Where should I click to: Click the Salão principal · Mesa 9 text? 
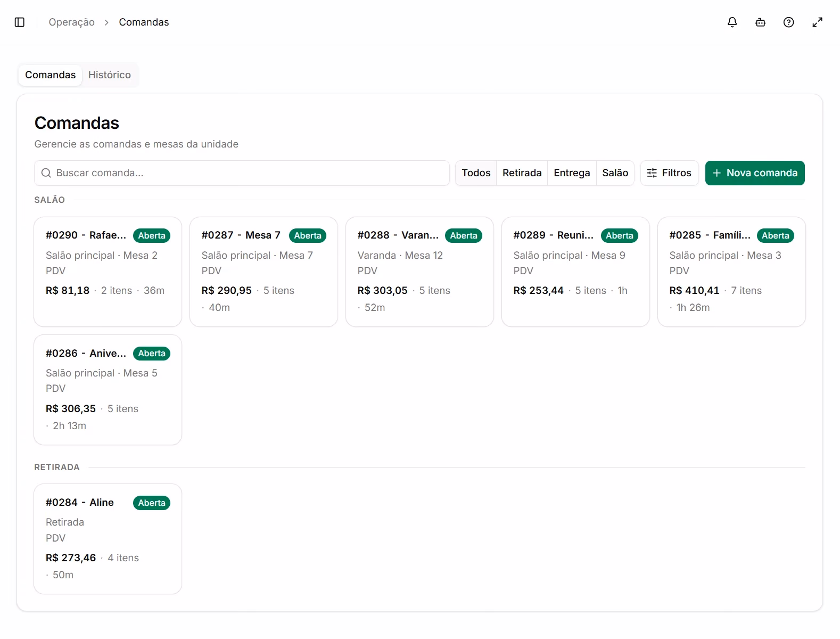pyautogui.click(x=570, y=256)
